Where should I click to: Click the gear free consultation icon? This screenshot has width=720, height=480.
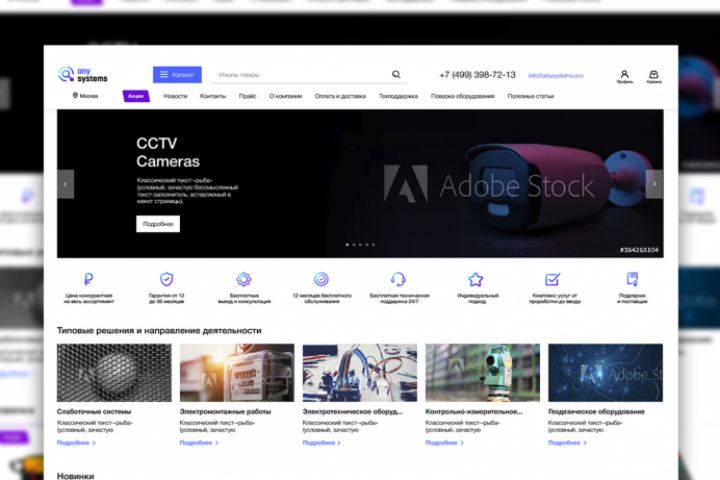[x=244, y=279]
